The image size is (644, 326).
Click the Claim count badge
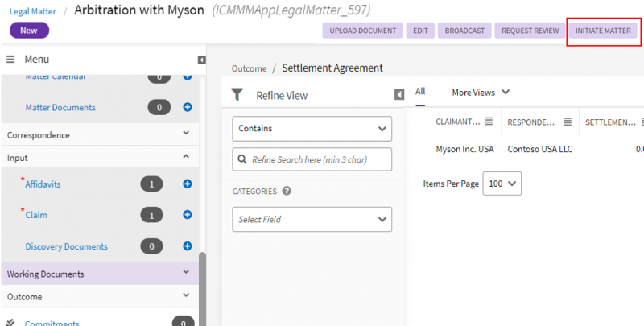[151, 215]
